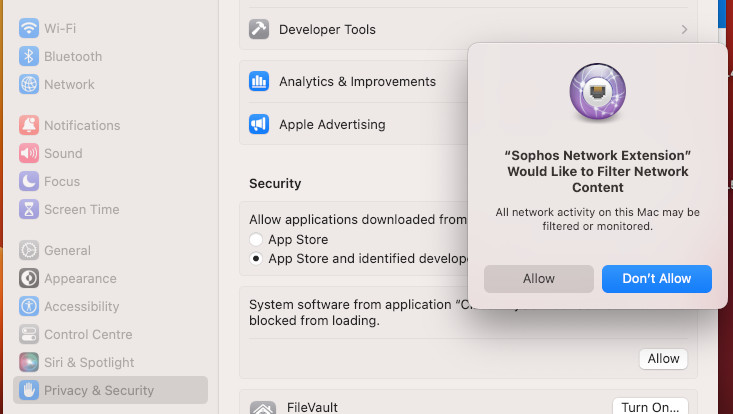733x414 pixels.
Task: Allow Sophos Network Extension filtering in dialog
Action: pyautogui.click(x=539, y=279)
